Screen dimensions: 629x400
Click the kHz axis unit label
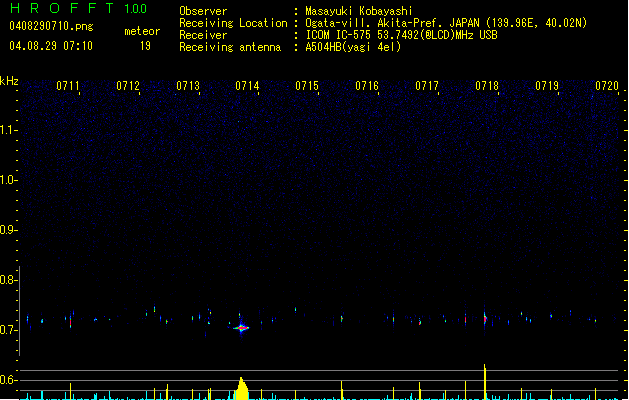(9, 81)
